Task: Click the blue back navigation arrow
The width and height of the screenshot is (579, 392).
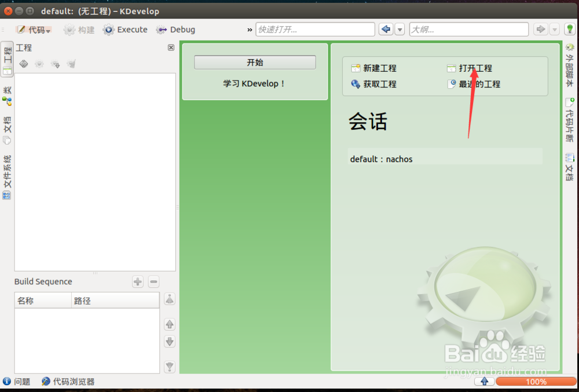Action: [x=386, y=29]
